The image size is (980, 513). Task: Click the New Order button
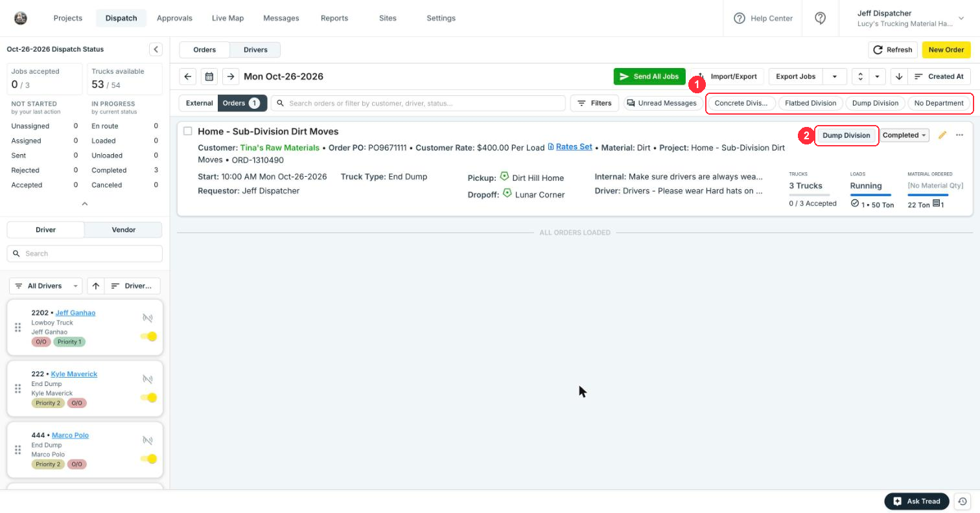946,50
